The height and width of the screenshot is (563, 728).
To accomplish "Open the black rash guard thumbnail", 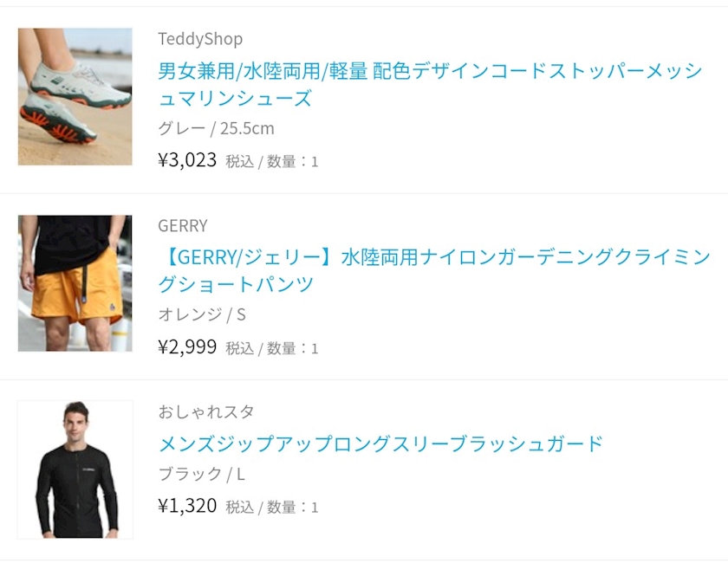I will (x=75, y=469).
